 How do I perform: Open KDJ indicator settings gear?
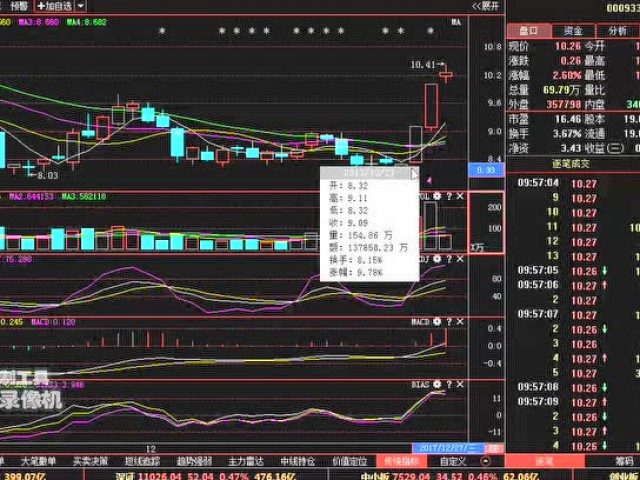[437, 259]
